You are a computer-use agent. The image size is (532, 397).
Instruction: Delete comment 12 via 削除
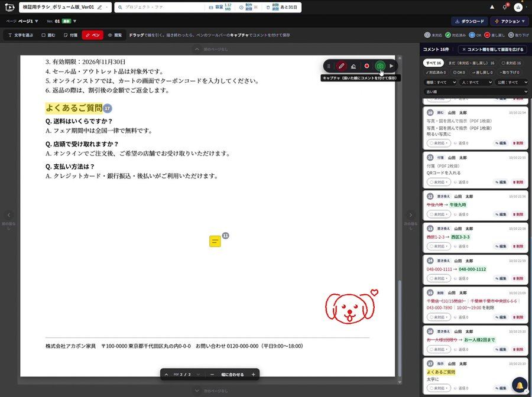pos(518,214)
